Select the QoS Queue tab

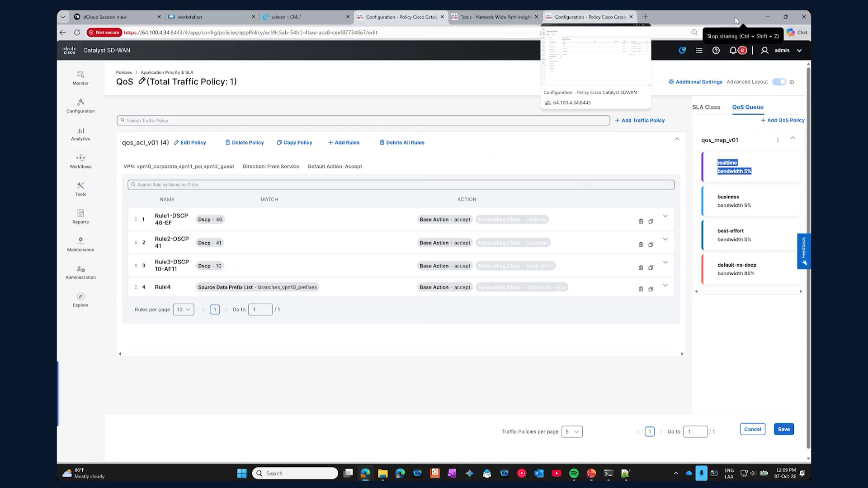click(748, 107)
